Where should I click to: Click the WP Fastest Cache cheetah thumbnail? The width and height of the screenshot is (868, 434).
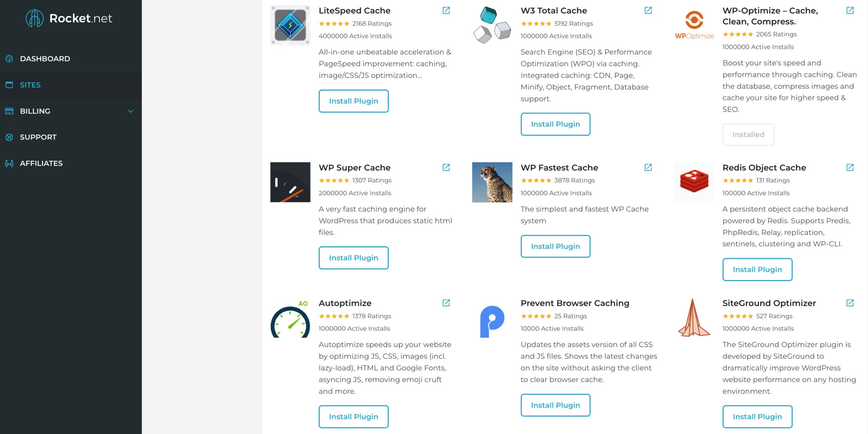point(492,182)
